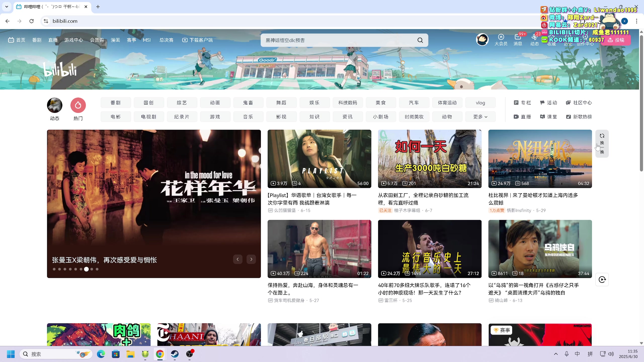Open the 活动 flag icon link
Viewport: 644px width, 362px height.
[x=548, y=103]
